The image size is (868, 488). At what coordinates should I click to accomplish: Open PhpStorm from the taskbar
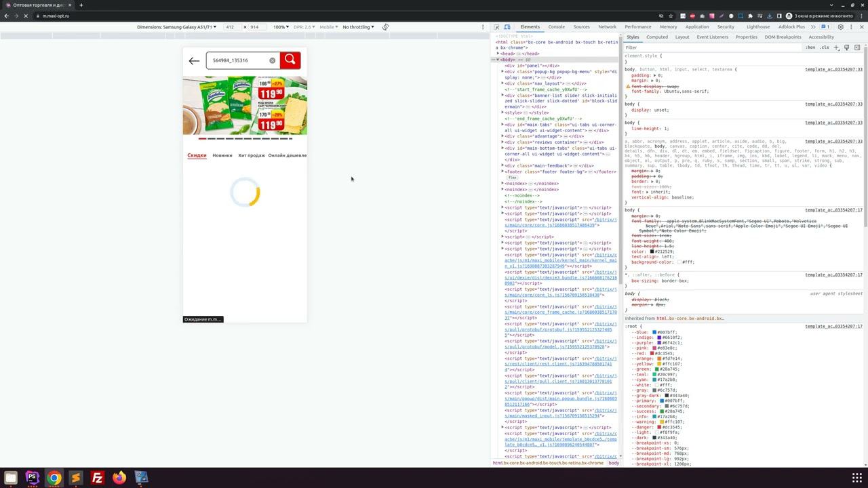pyautogui.click(x=33, y=478)
